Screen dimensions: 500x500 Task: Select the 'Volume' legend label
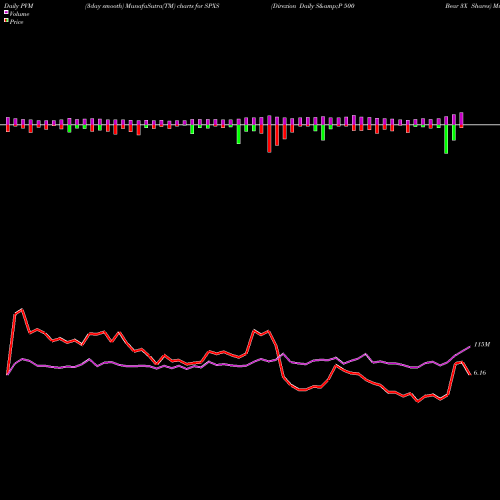19,14
